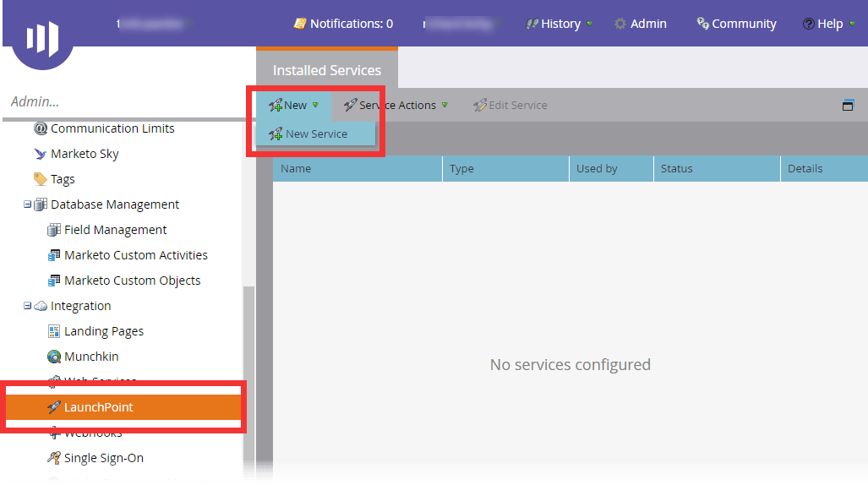868x485 pixels.
Task: Select Marketo Sky in tree
Action: [x=85, y=154]
